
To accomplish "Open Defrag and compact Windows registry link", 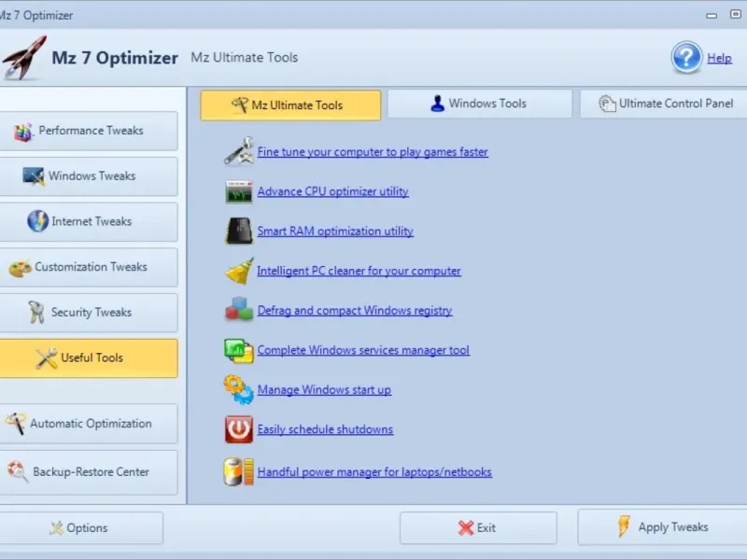I will [x=355, y=311].
